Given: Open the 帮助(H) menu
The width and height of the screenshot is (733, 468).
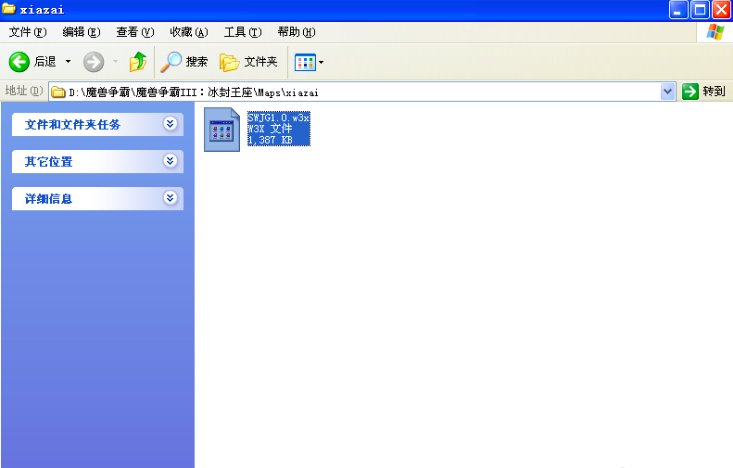Looking at the screenshot, I should (x=296, y=32).
